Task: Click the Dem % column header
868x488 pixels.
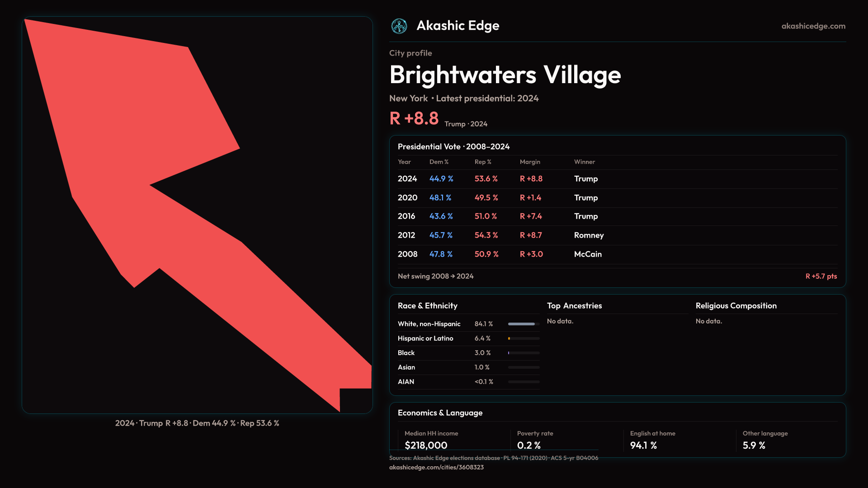Action: tap(439, 162)
